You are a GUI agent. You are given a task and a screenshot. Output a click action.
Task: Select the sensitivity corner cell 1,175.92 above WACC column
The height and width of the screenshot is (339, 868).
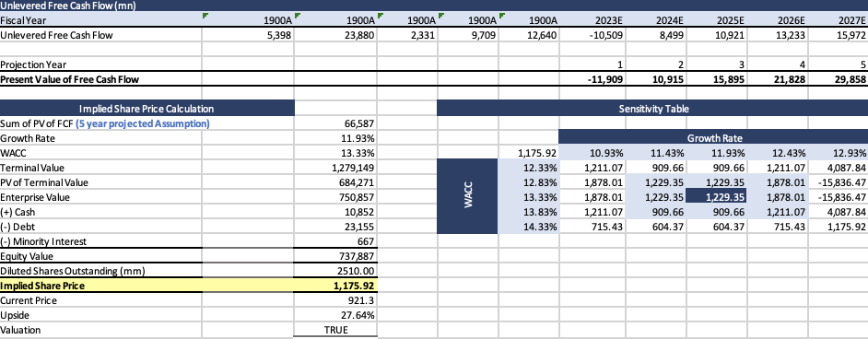(529, 153)
